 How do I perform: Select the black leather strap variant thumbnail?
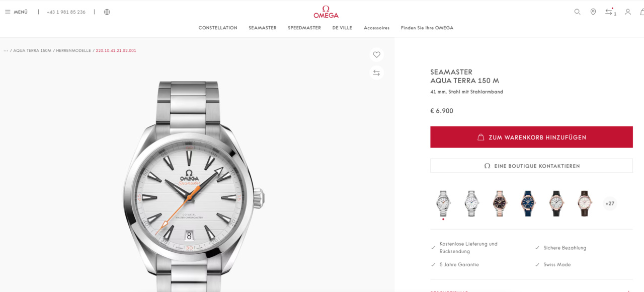point(556,203)
